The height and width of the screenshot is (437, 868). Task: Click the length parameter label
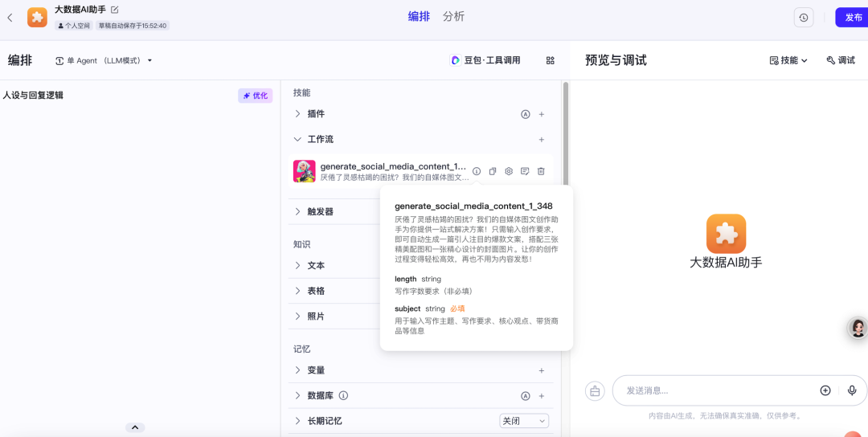(406, 279)
